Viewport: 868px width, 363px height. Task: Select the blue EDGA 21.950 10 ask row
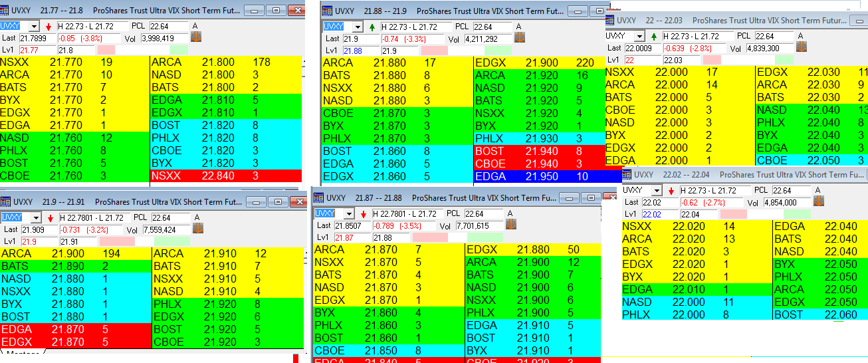(540, 176)
